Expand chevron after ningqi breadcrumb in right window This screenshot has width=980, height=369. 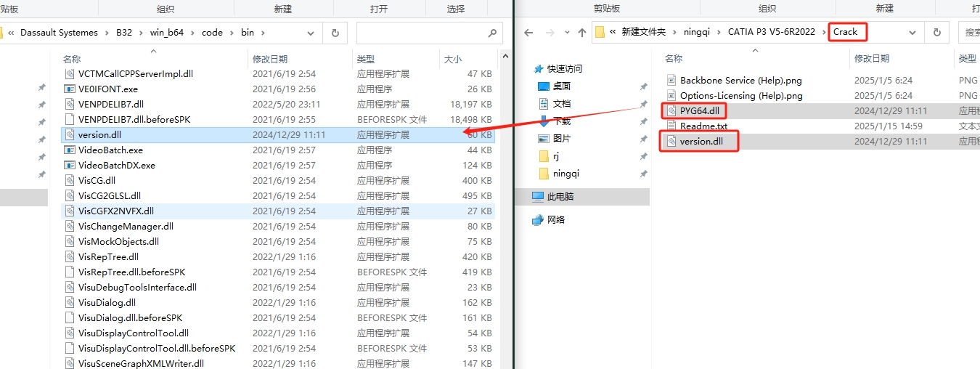(x=719, y=33)
